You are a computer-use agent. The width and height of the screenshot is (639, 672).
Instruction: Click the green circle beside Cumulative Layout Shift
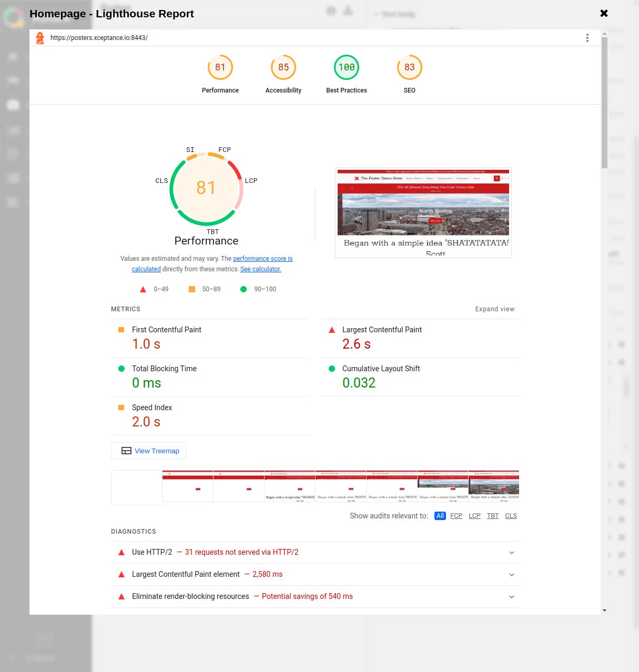pyautogui.click(x=332, y=369)
